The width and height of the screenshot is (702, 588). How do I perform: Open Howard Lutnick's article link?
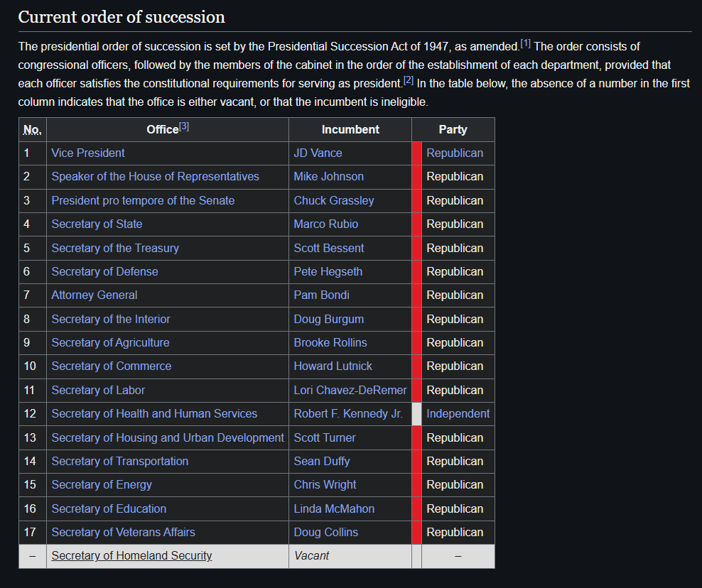click(x=333, y=366)
